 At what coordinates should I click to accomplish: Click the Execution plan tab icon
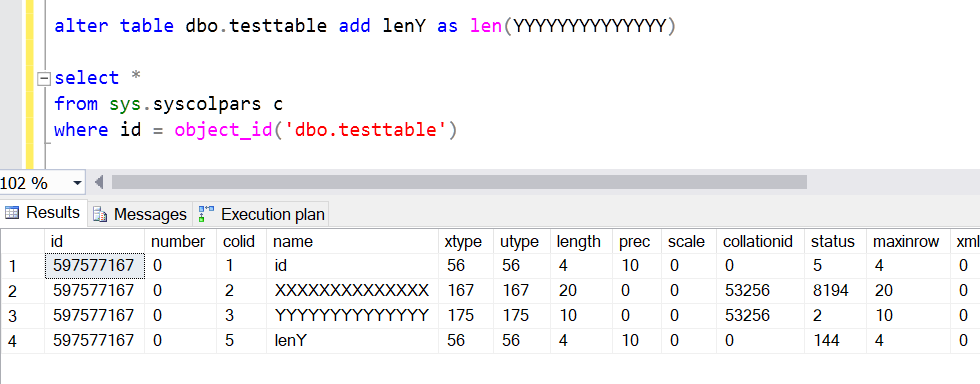pyautogui.click(x=206, y=214)
